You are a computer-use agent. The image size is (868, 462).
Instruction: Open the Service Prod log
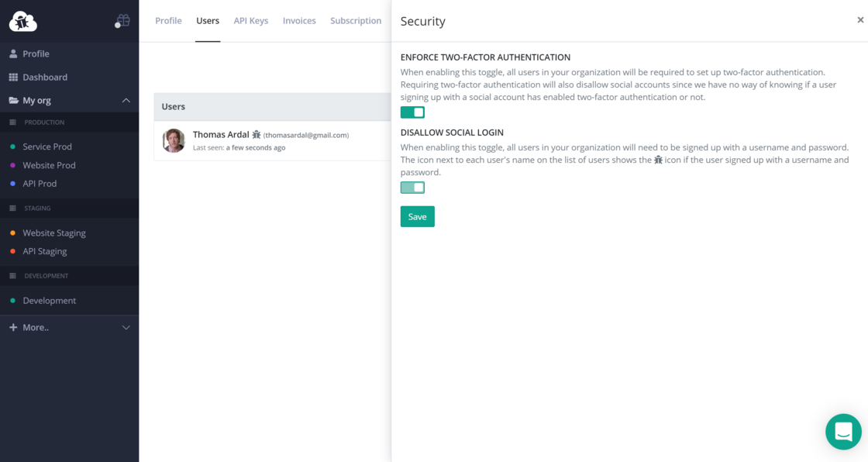point(47,147)
